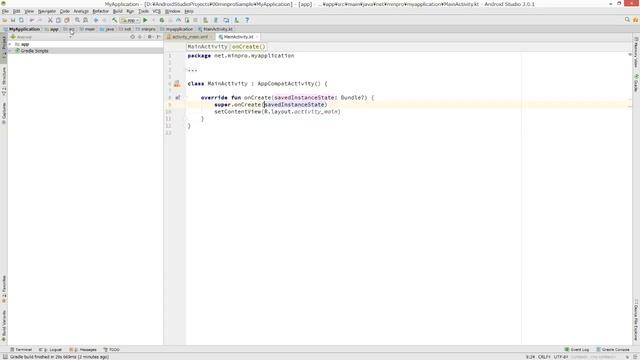Open the Help menu
Screen dimensions: 640x360
[x=189, y=11]
